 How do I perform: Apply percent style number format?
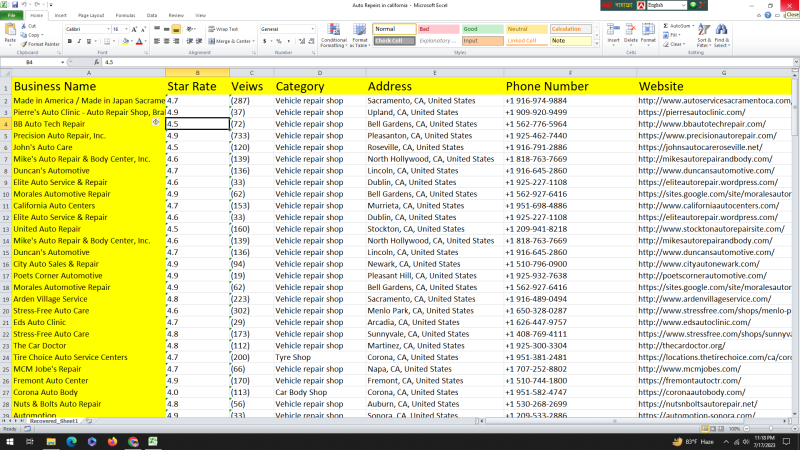(x=279, y=41)
